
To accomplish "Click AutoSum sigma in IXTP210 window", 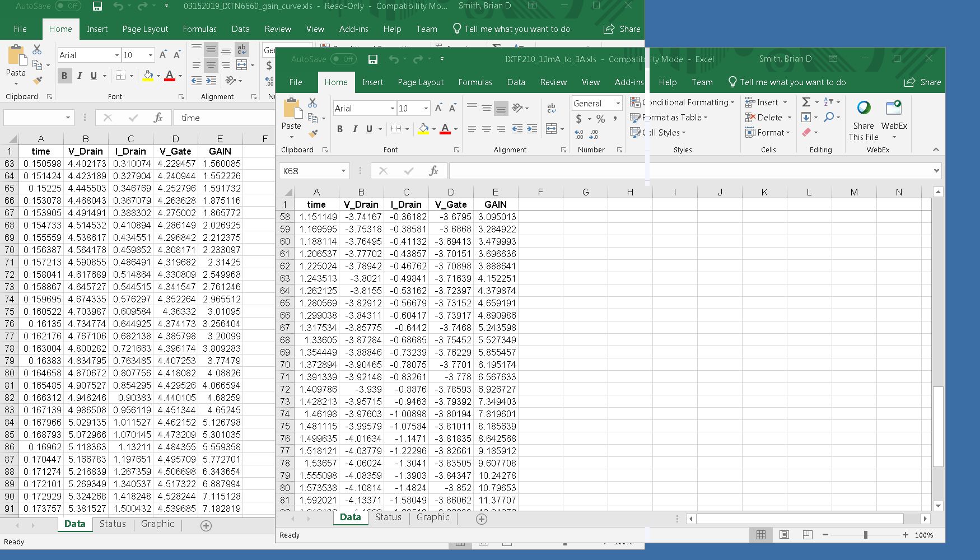I will click(806, 102).
